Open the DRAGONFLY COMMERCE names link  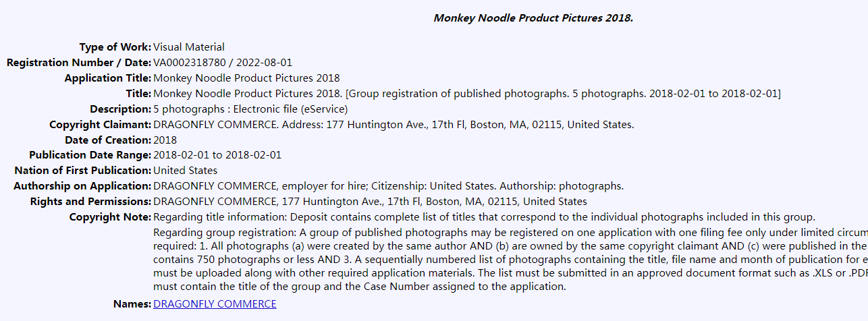(x=215, y=304)
